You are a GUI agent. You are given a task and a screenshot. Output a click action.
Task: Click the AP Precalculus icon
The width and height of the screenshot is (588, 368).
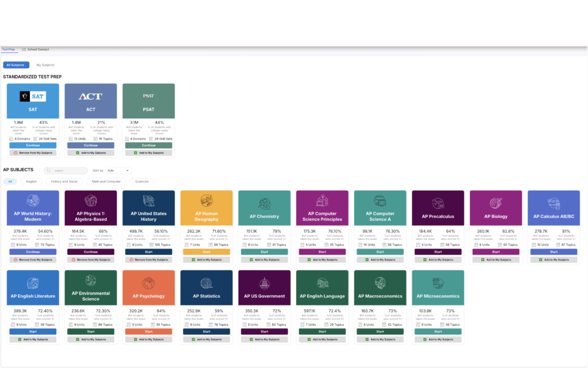point(438,203)
